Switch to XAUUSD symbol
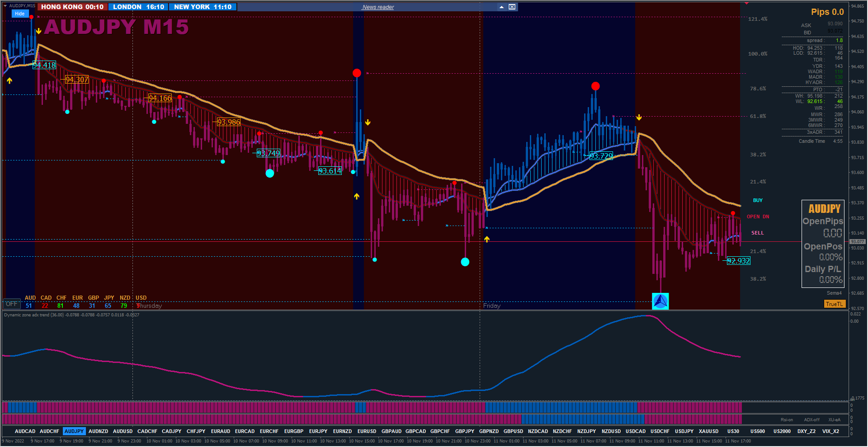The width and height of the screenshot is (868, 447). (x=708, y=431)
